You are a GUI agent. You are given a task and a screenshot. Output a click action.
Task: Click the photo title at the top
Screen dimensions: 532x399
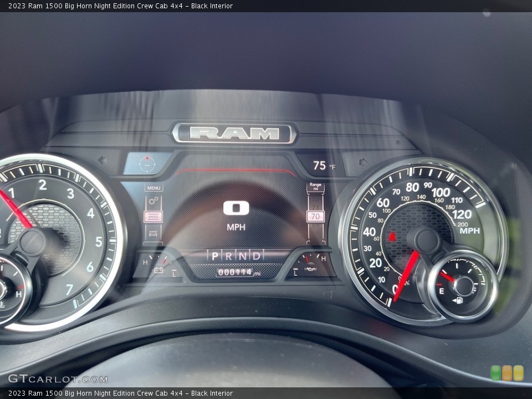pos(120,6)
